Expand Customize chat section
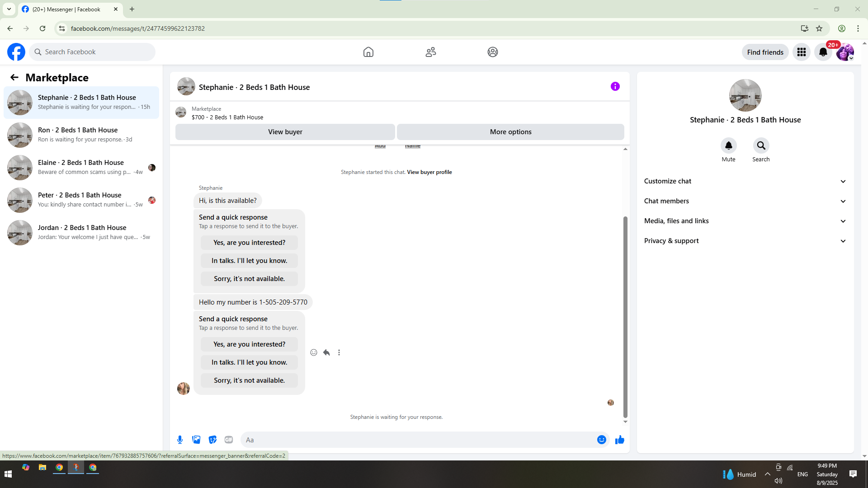The image size is (868, 488). (745, 181)
